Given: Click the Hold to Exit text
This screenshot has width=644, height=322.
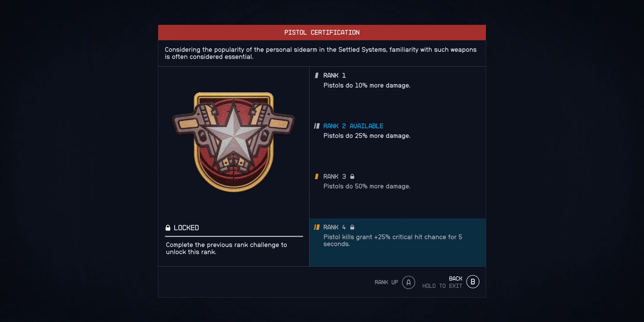Looking at the screenshot, I should point(442,286).
